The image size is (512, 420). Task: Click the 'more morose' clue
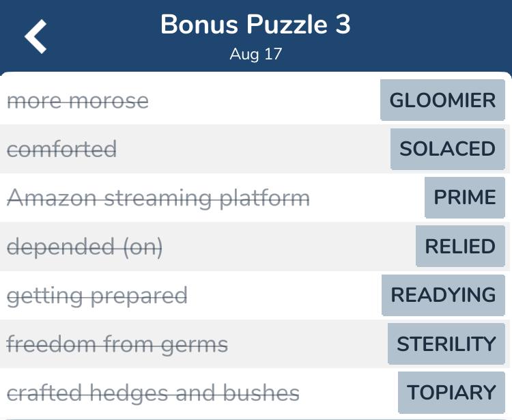pos(78,100)
